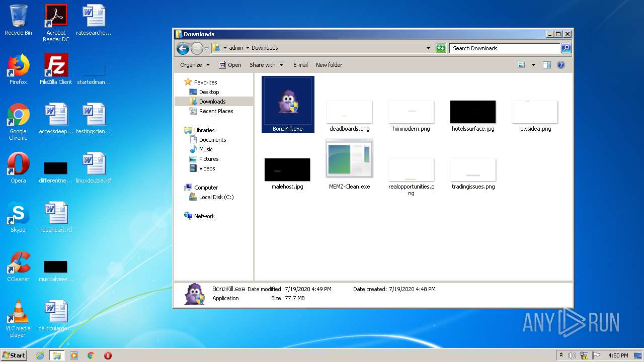Show hidden tray icons arrow

pyautogui.click(x=561, y=355)
